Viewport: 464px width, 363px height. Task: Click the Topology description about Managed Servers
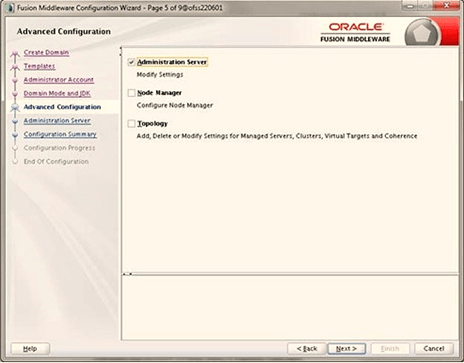[277, 136]
